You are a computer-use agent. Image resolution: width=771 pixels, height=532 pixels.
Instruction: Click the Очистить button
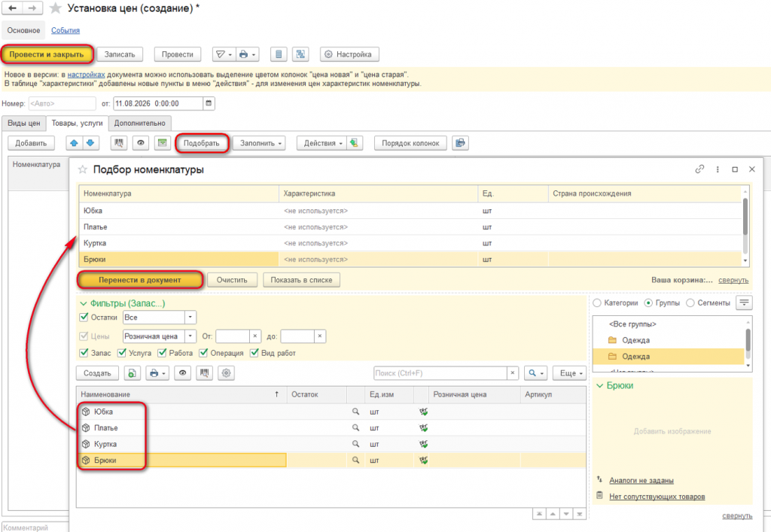[x=232, y=280]
